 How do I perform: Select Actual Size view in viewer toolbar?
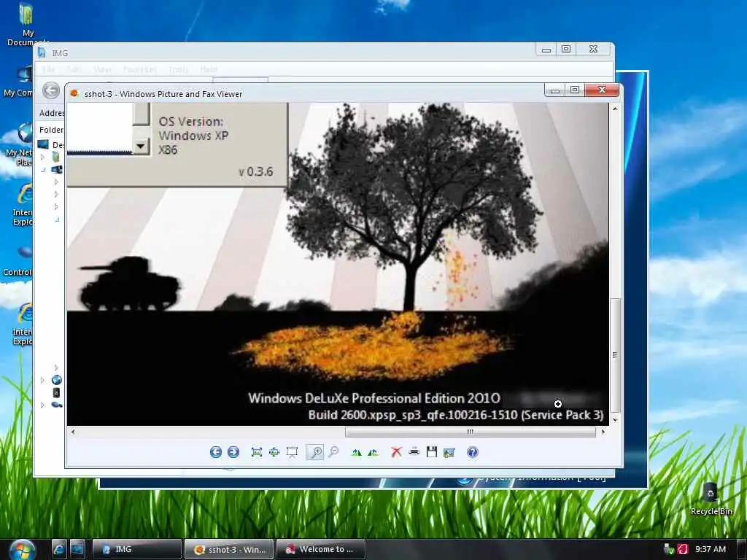pos(274,452)
